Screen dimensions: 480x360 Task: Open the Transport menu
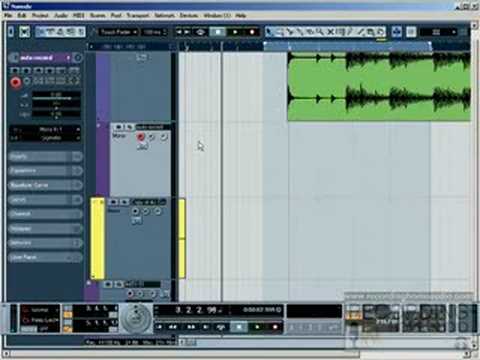click(x=138, y=15)
